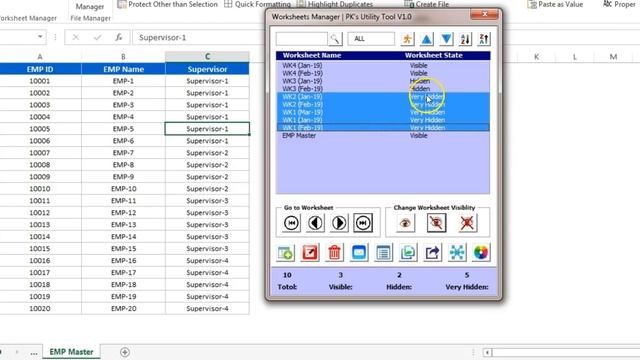Click the EMP Name header cell

tap(123, 69)
